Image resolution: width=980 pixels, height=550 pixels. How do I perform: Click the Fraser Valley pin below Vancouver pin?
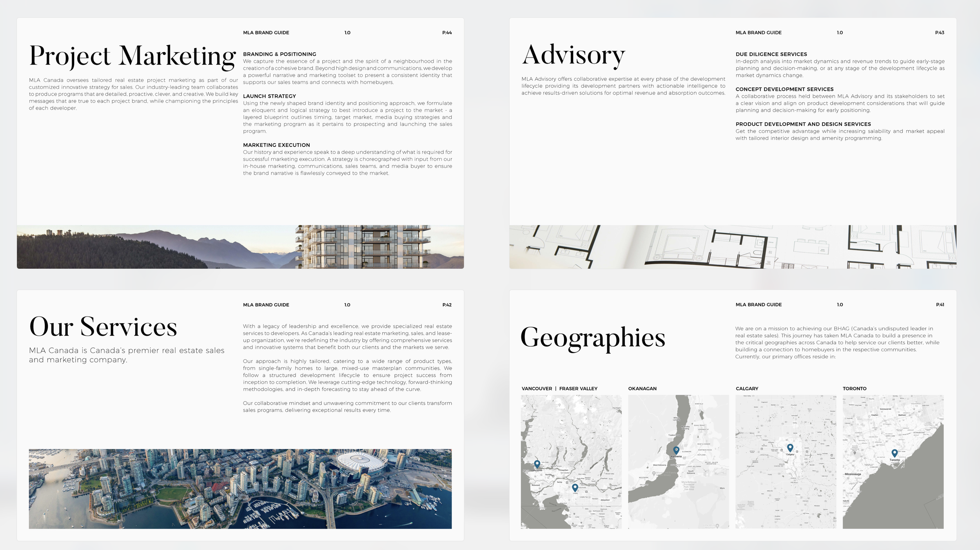pos(575,488)
